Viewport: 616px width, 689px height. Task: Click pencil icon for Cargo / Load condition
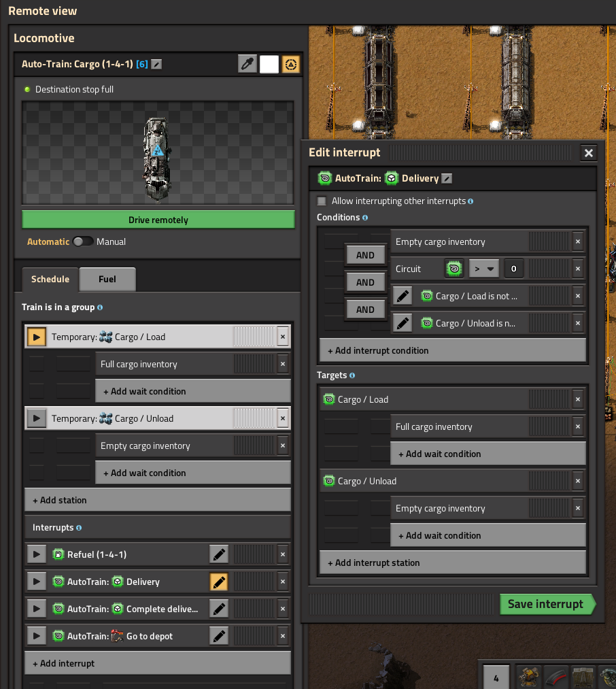coord(403,296)
